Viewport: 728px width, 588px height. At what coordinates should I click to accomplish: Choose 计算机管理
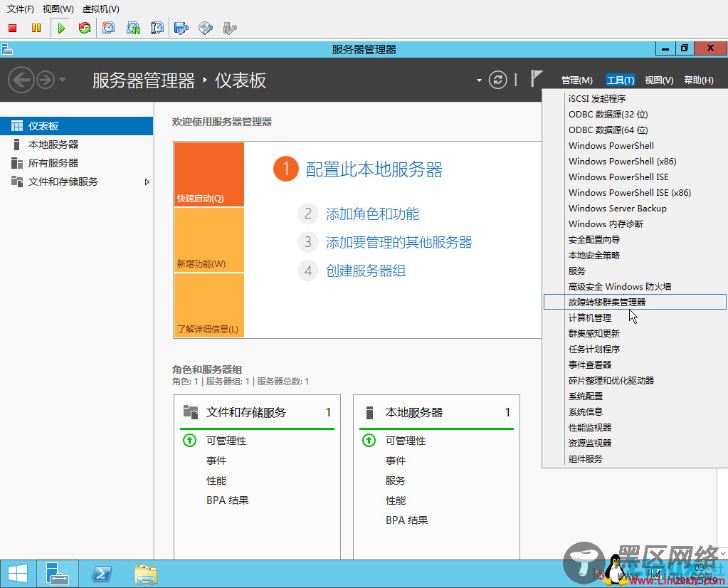click(635, 317)
